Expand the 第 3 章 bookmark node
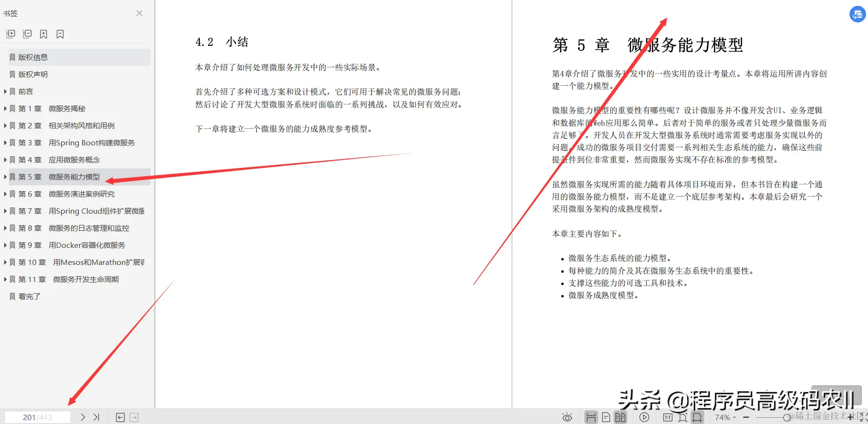Viewport: 868px width, 424px height. (x=5, y=142)
